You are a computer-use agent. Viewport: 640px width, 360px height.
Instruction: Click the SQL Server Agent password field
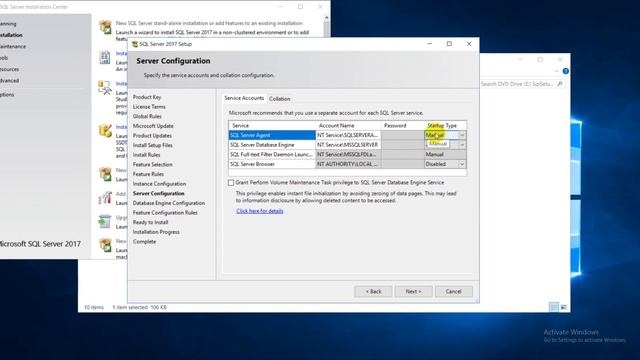point(402,135)
